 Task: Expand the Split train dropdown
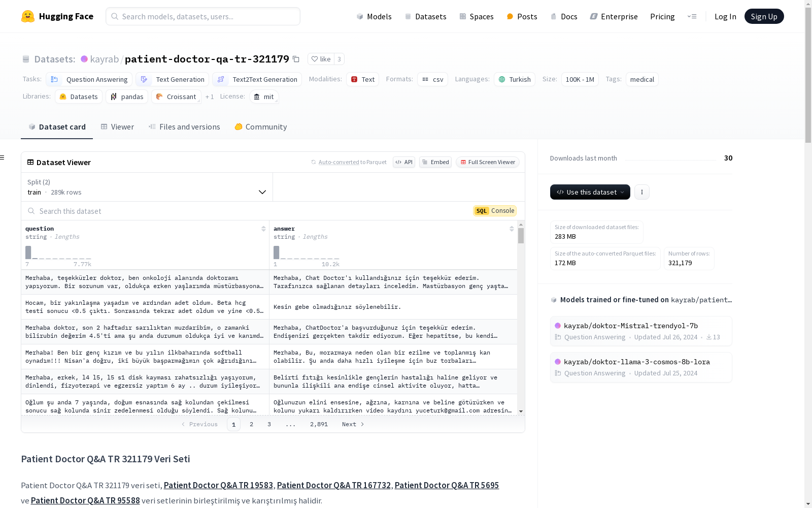pyautogui.click(x=147, y=187)
